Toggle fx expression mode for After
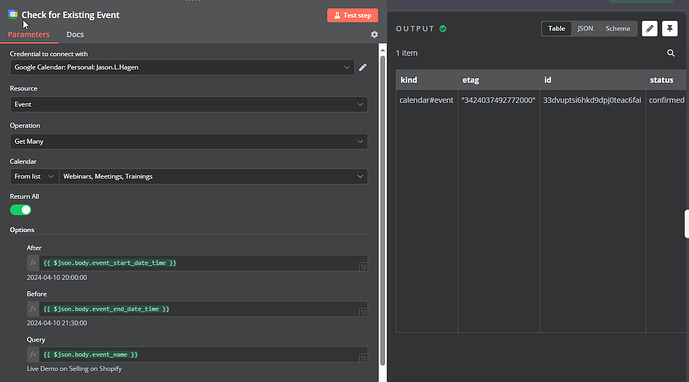689x382 pixels. tap(33, 263)
